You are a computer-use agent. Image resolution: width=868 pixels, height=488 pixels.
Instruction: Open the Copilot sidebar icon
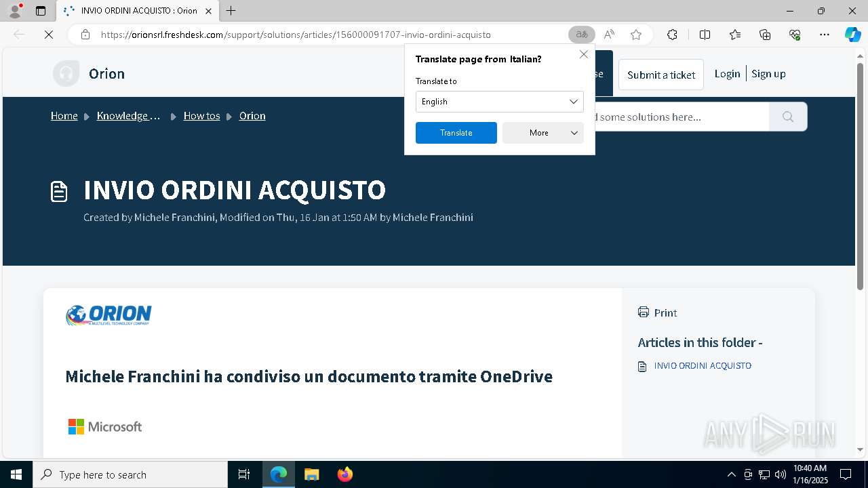(x=852, y=35)
